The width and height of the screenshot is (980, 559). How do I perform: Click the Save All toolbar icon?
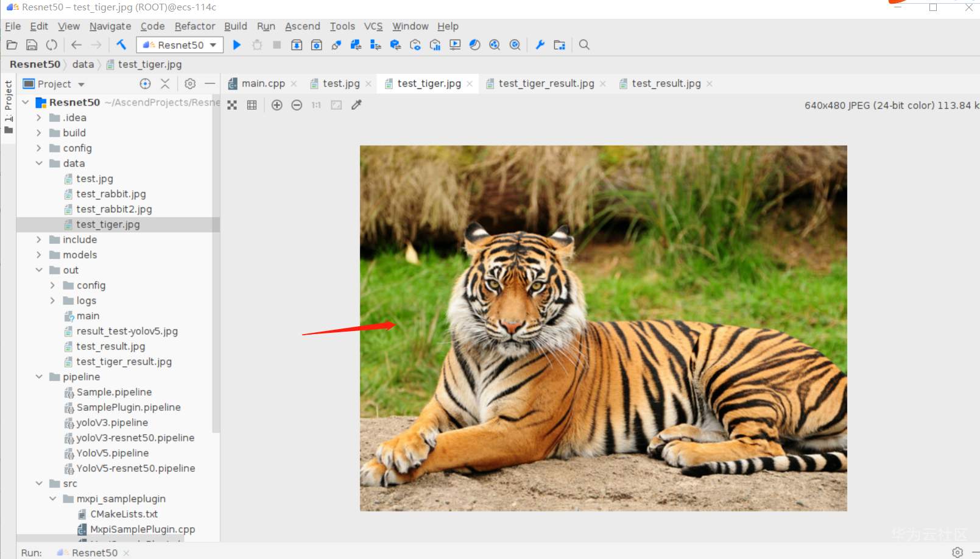(32, 45)
